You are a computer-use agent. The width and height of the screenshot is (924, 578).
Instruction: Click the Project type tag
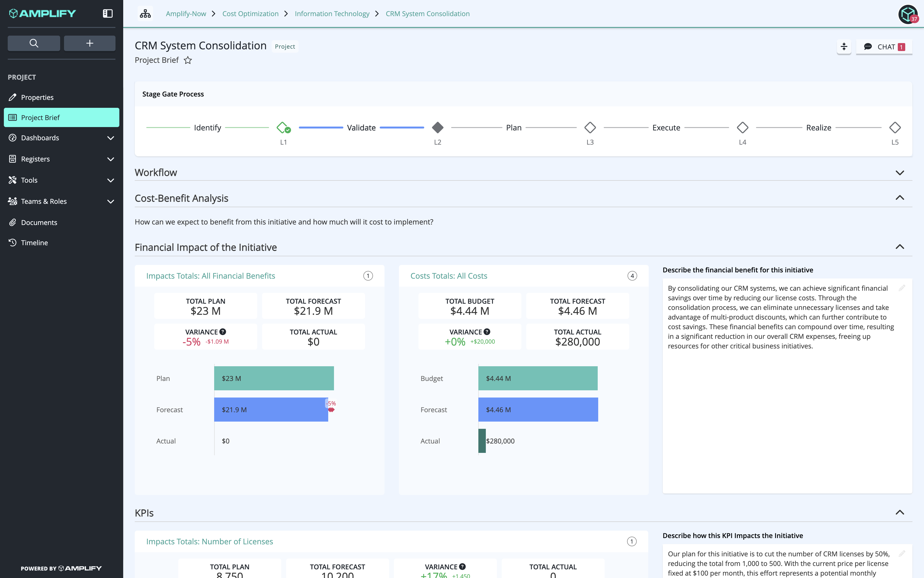click(285, 46)
